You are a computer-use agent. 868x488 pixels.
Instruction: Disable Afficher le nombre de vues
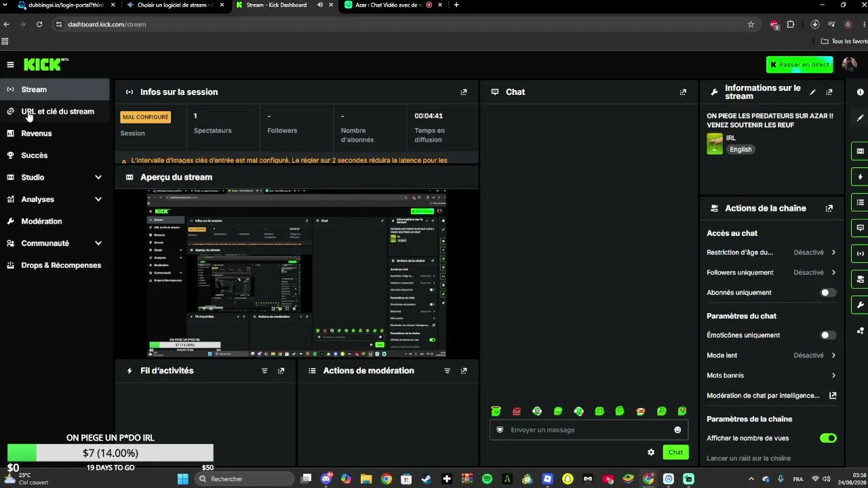(828, 439)
